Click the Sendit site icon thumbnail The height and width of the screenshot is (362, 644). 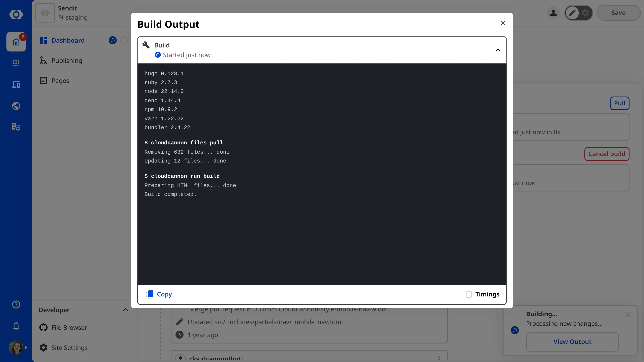(45, 13)
